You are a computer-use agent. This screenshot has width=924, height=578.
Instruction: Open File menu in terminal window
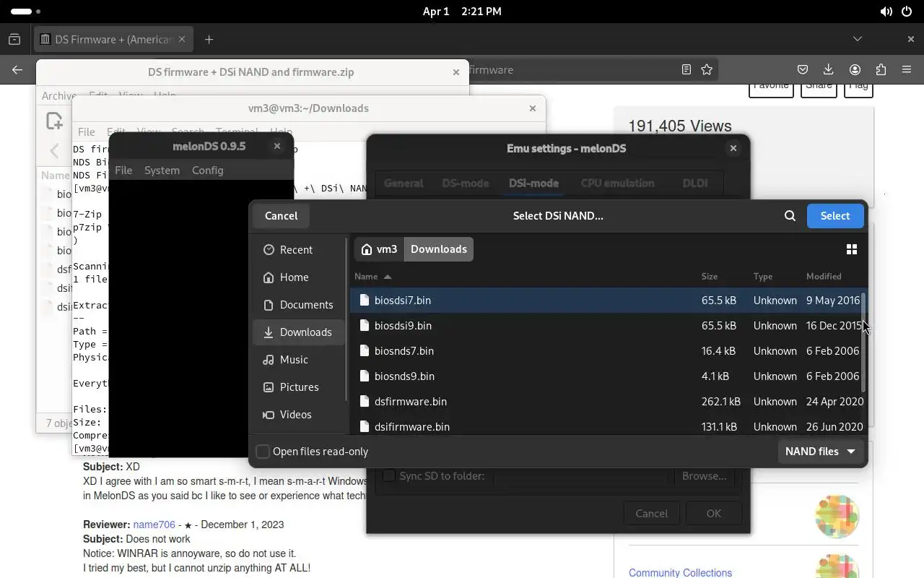tap(86, 131)
